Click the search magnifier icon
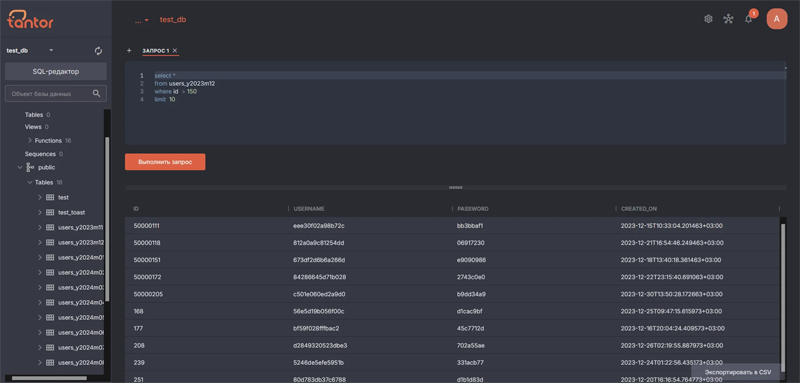The image size is (800, 383). (x=96, y=94)
